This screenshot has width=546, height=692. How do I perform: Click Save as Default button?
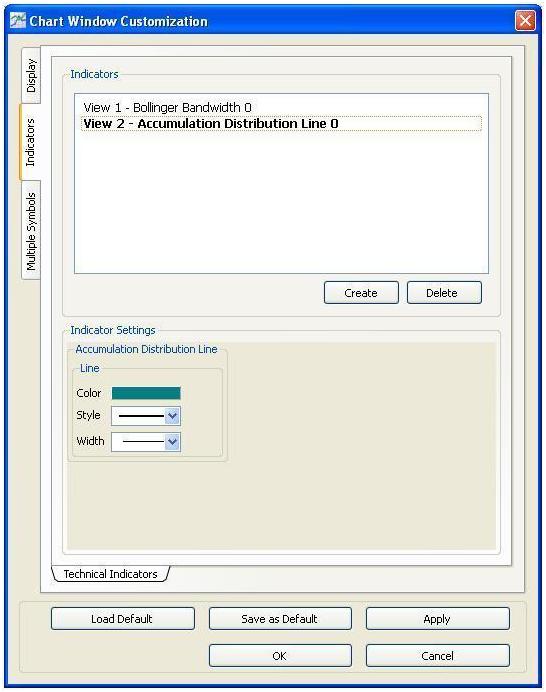280,619
